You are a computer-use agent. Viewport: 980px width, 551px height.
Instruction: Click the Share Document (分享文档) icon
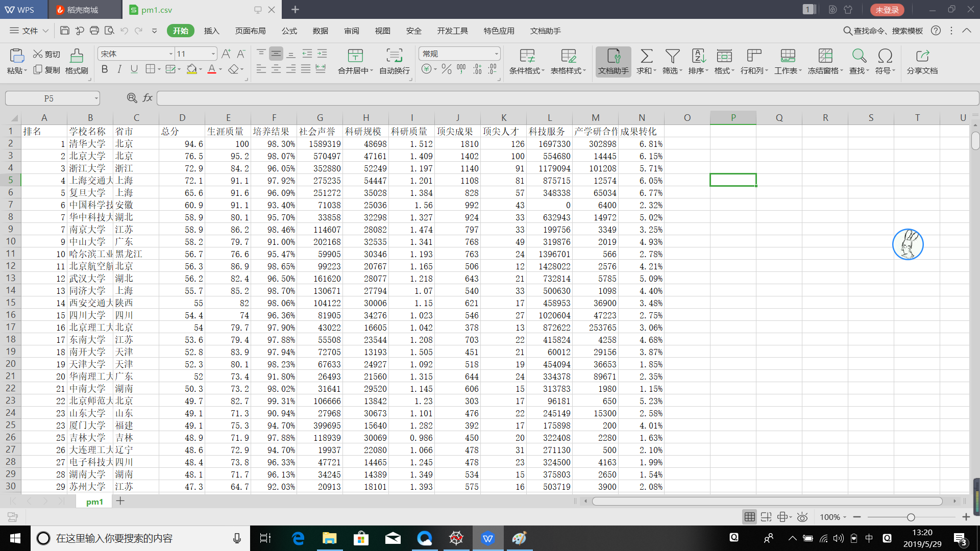(922, 56)
